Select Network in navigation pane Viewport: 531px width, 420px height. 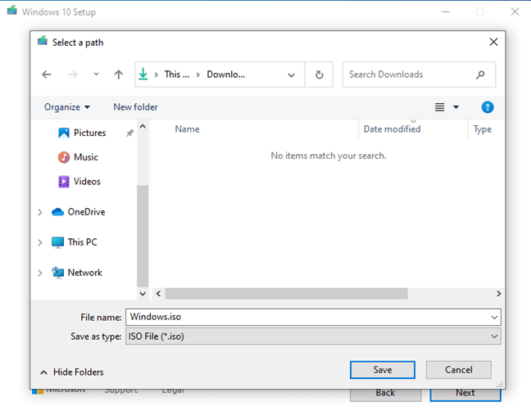(77, 273)
